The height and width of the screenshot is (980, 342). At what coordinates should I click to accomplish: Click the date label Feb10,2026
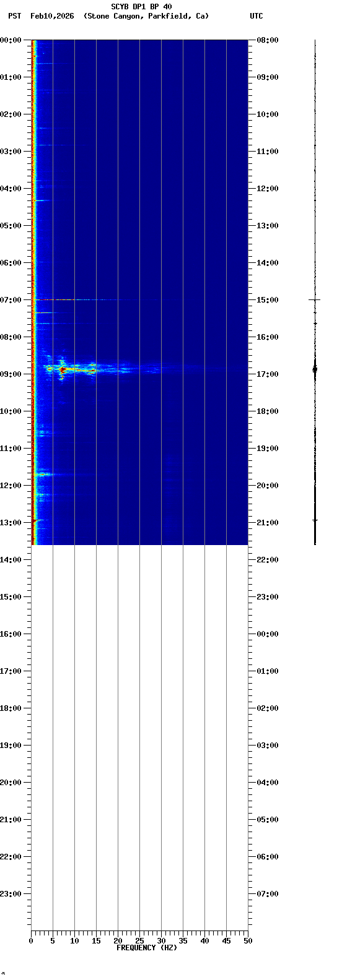[x=52, y=16]
